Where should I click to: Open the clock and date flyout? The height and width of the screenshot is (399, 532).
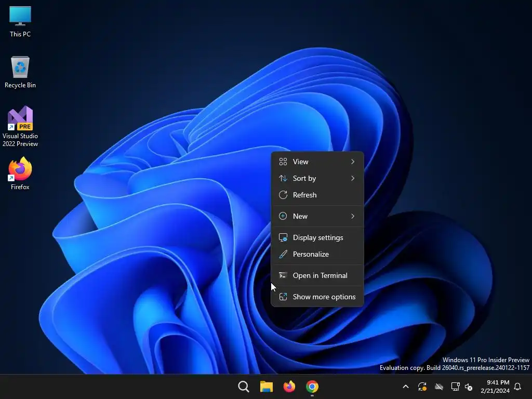(x=495, y=387)
